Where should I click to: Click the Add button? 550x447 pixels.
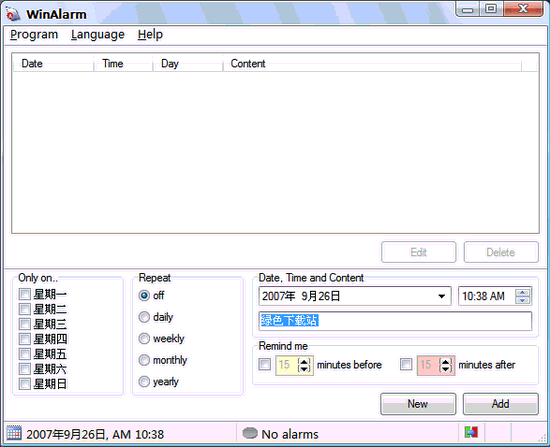(501, 404)
